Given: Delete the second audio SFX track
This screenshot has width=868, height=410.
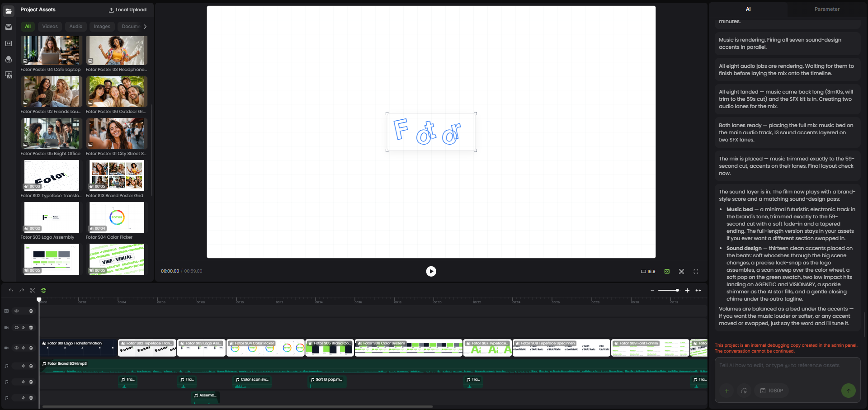Looking at the screenshot, I should (x=31, y=382).
